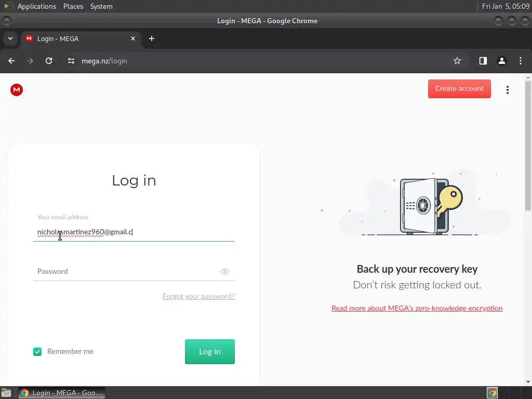Toggle password visibility eye icon

(224, 272)
